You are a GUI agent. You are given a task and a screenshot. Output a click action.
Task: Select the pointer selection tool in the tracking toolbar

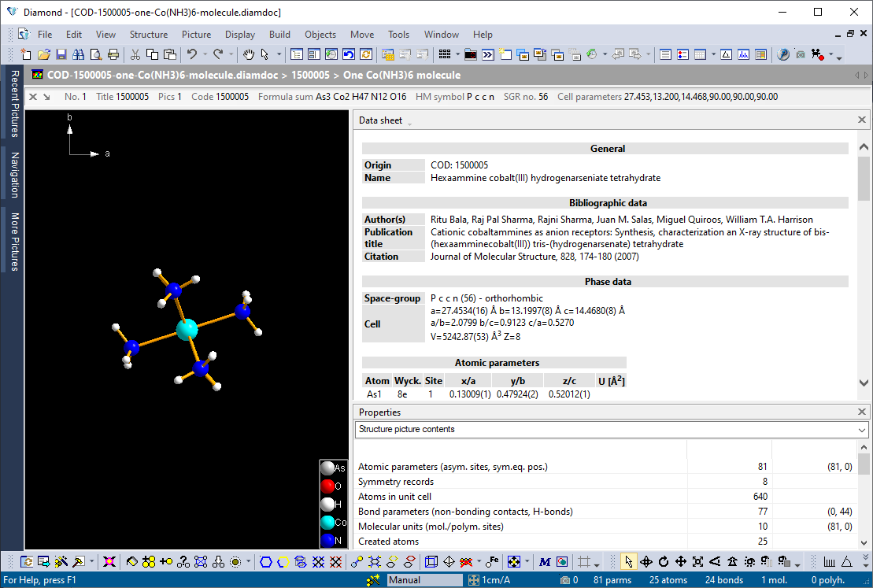pos(629,561)
